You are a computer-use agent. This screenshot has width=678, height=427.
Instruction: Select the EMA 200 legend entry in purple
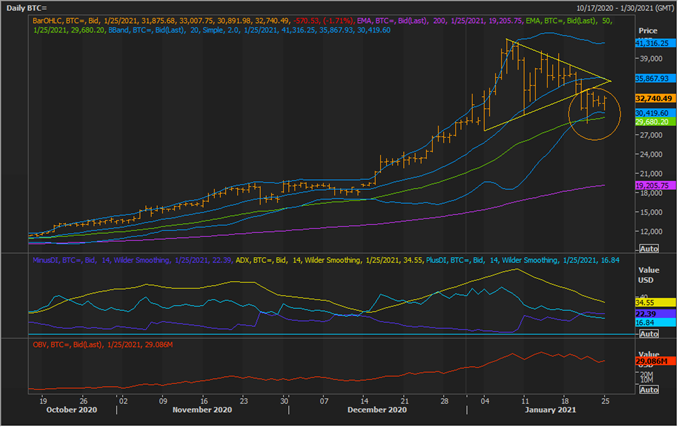440,21
